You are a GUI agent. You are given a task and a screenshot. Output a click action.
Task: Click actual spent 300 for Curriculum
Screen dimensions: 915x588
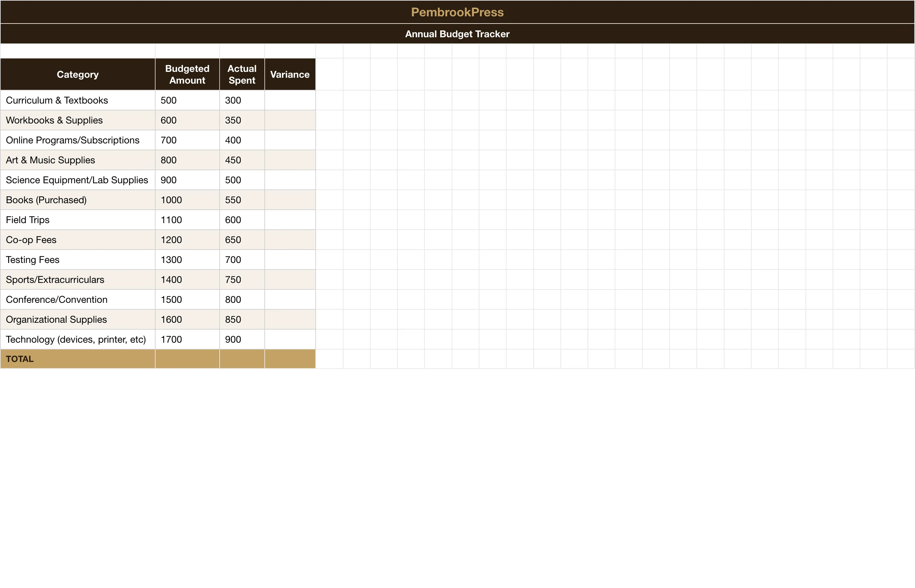pos(242,100)
